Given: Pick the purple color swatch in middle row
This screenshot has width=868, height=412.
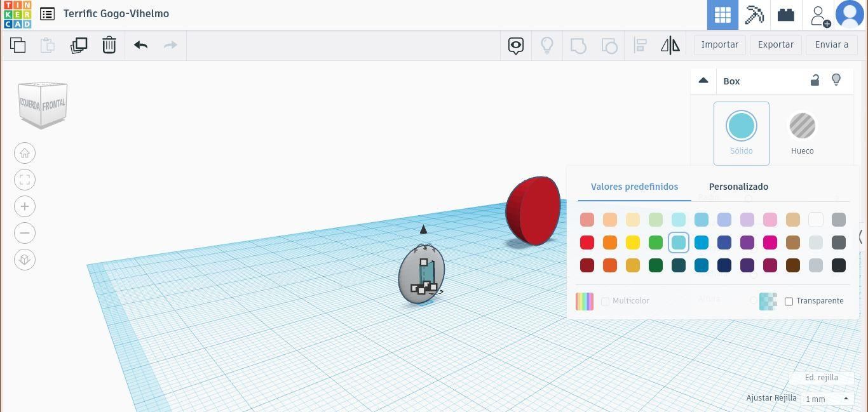Looking at the screenshot, I should 747,243.
